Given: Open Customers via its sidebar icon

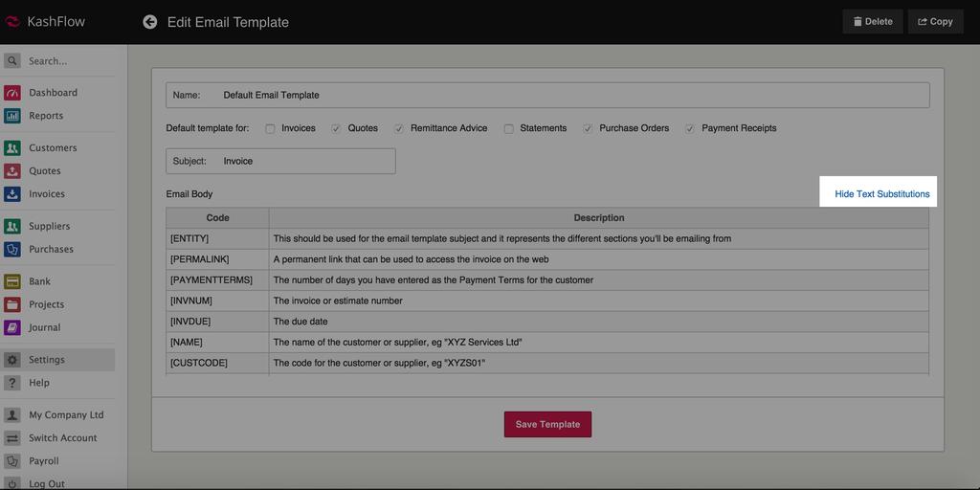Looking at the screenshot, I should pos(12,148).
